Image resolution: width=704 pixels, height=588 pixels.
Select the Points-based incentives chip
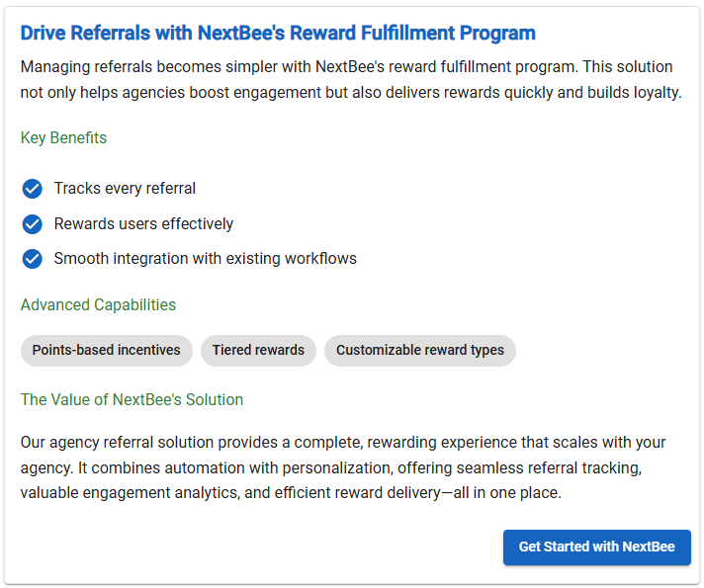click(107, 350)
